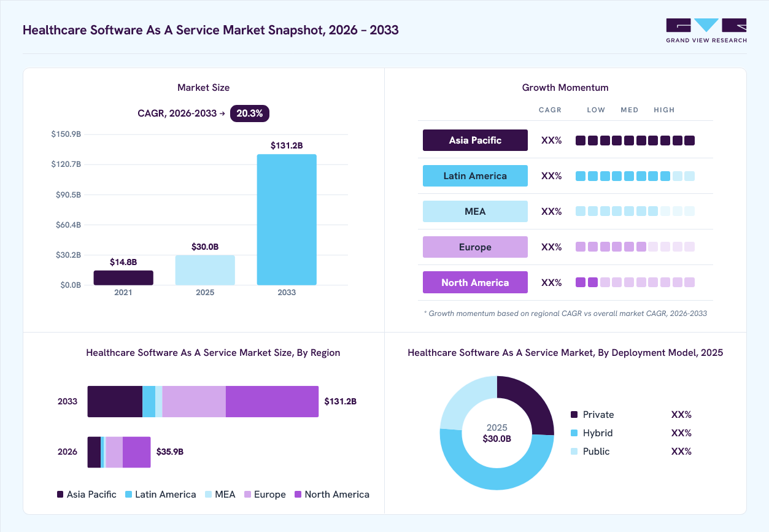Select the MEA region label
The width and height of the screenshot is (769, 532).
point(475,211)
